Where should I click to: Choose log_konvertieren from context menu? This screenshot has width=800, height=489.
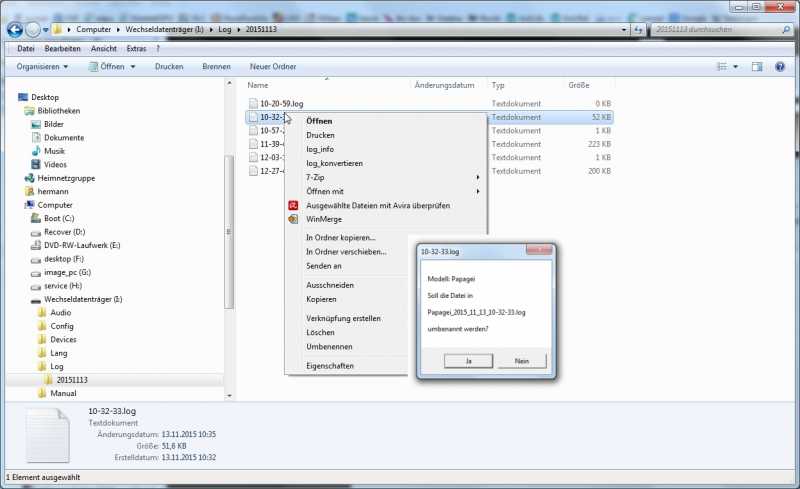[334, 163]
